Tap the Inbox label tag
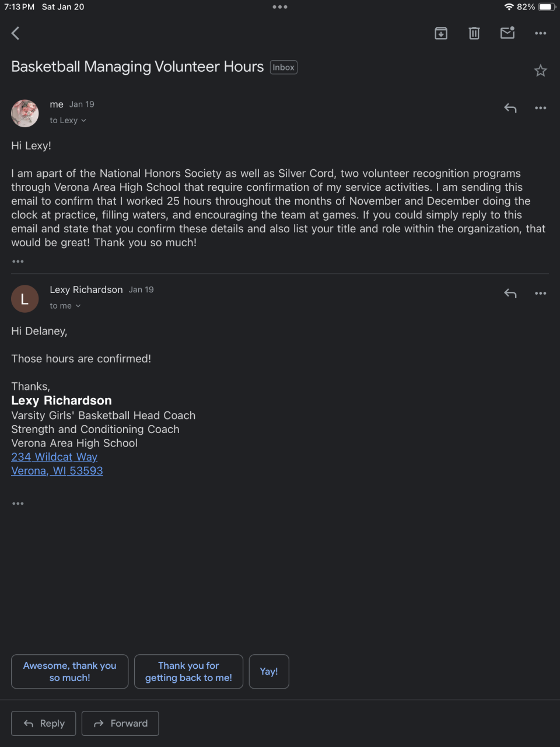This screenshot has height=747, width=560. [x=283, y=68]
